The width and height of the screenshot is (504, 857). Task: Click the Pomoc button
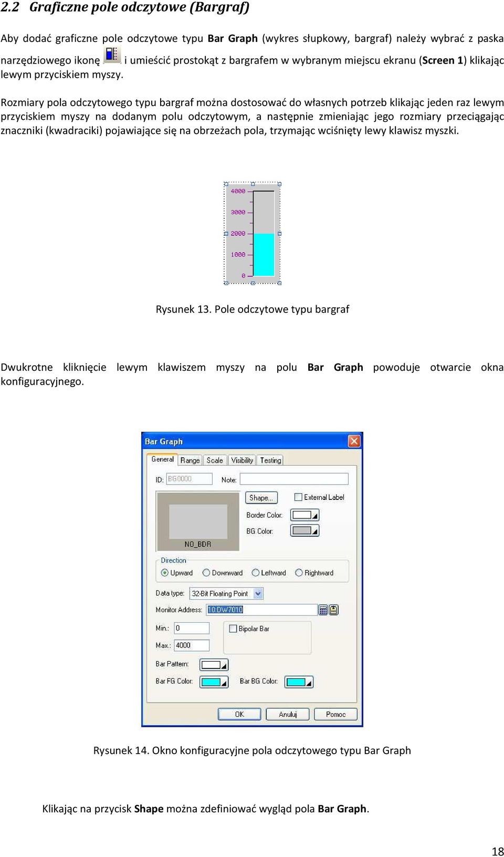click(x=335, y=714)
